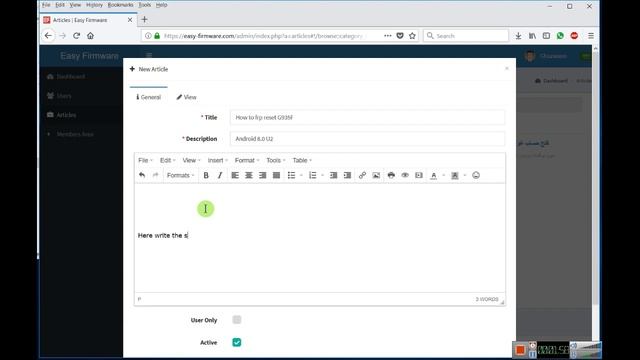This screenshot has height=360, width=640.
Task: Open the editor Format menu
Action: (247, 160)
